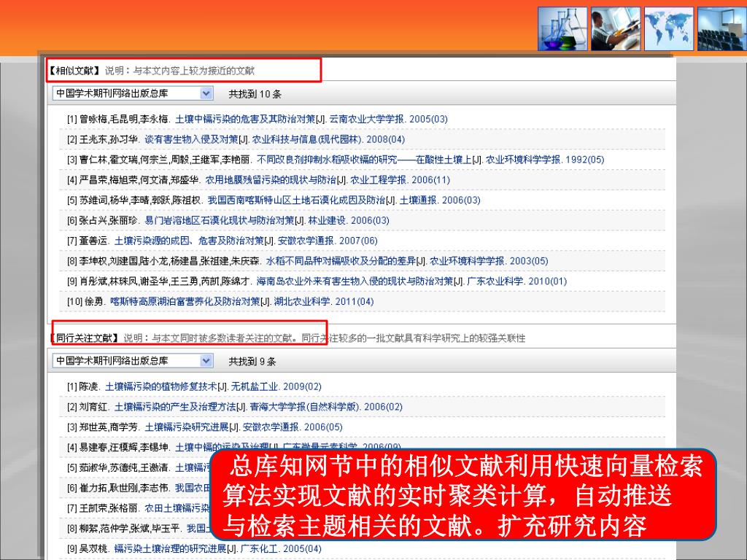The width and height of the screenshot is (747, 560).
Task: Open article 农用地膜残留污染的现状与防治
Action: [x=271, y=180]
